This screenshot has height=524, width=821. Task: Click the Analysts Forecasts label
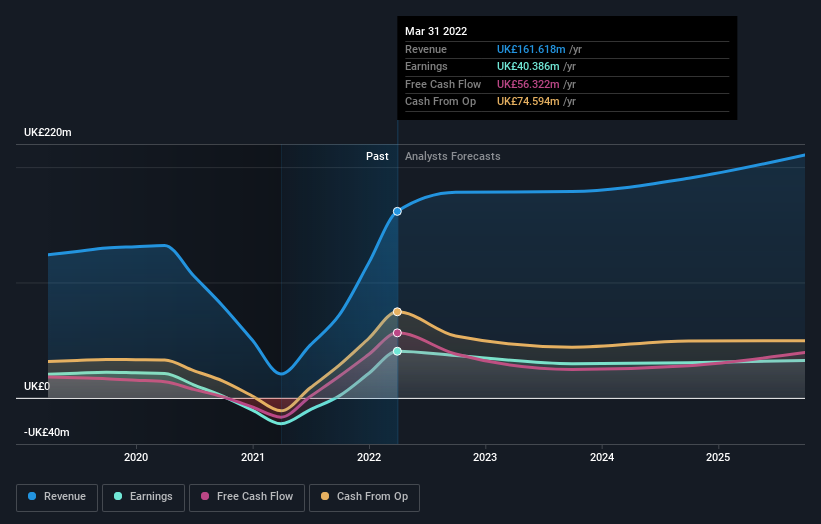(x=452, y=157)
